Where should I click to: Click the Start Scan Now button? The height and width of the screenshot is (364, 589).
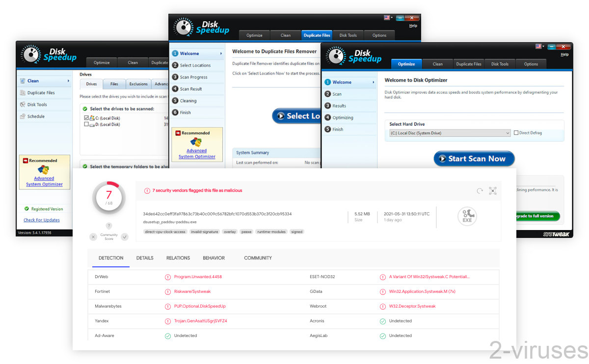[x=474, y=159]
